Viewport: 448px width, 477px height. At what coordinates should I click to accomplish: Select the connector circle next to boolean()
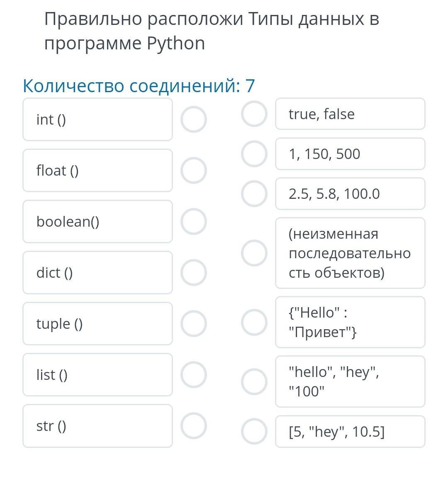pos(194,221)
